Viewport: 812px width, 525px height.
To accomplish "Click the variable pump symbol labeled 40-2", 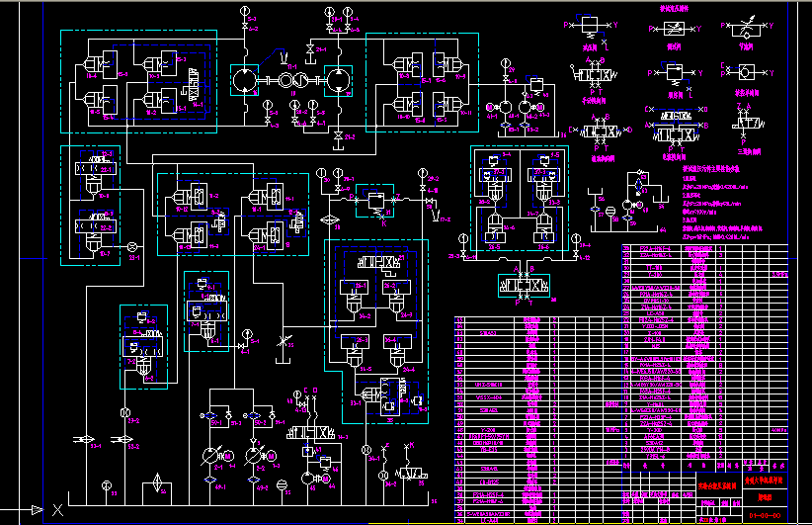I will (x=256, y=455).
